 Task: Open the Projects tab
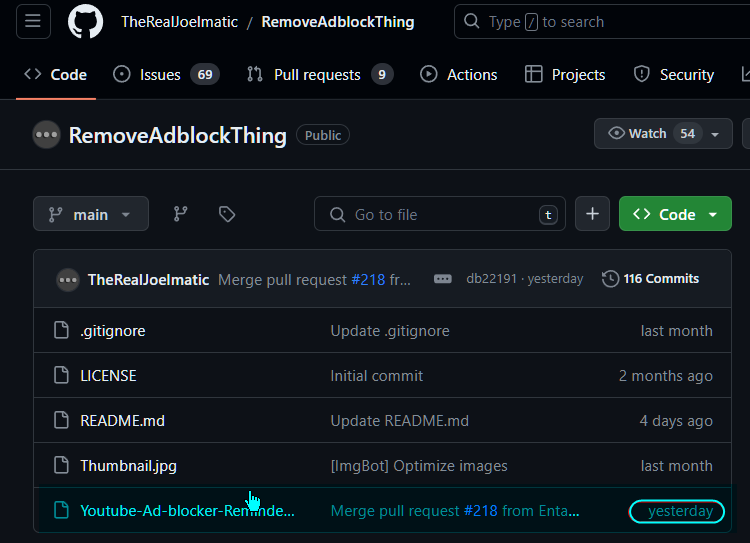[565, 75]
